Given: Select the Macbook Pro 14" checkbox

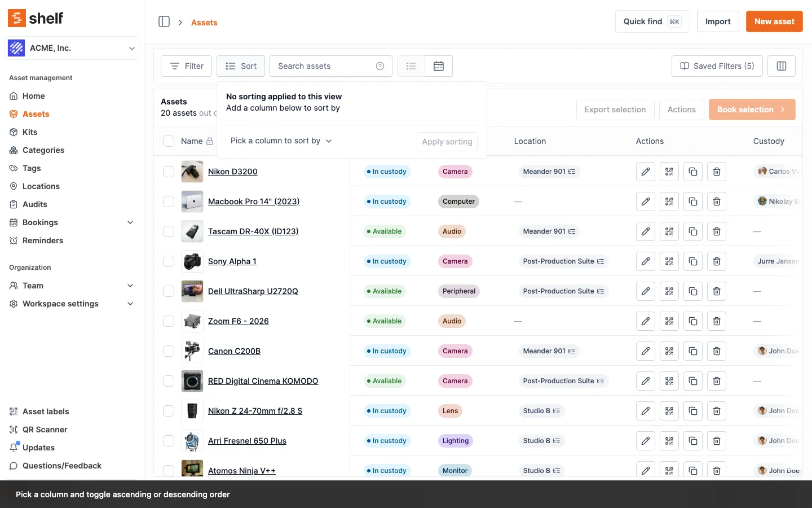Looking at the screenshot, I should click(x=169, y=202).
